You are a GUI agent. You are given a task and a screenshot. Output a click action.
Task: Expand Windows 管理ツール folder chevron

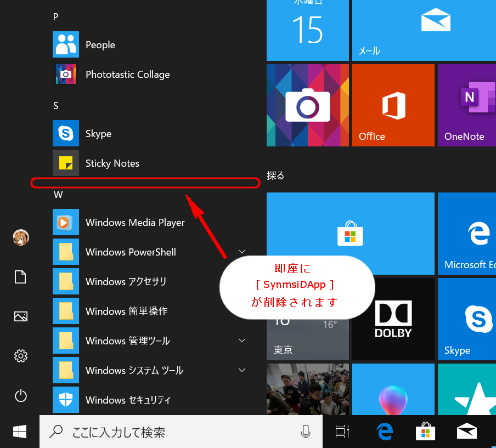click(242, 341)
